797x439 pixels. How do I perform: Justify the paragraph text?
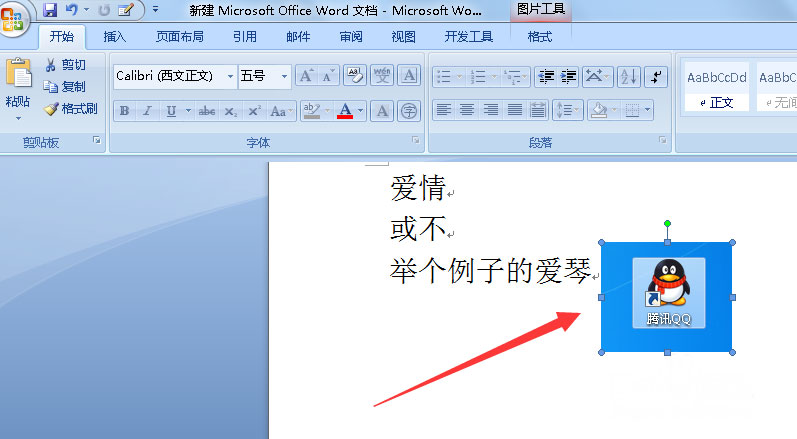click(x=514, y=110)
